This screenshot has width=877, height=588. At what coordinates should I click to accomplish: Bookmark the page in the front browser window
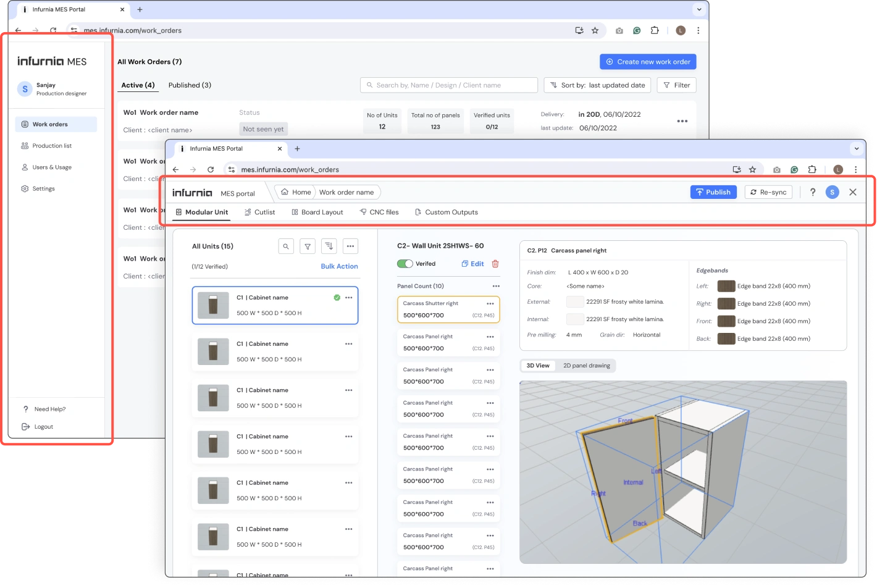(752, 169)
